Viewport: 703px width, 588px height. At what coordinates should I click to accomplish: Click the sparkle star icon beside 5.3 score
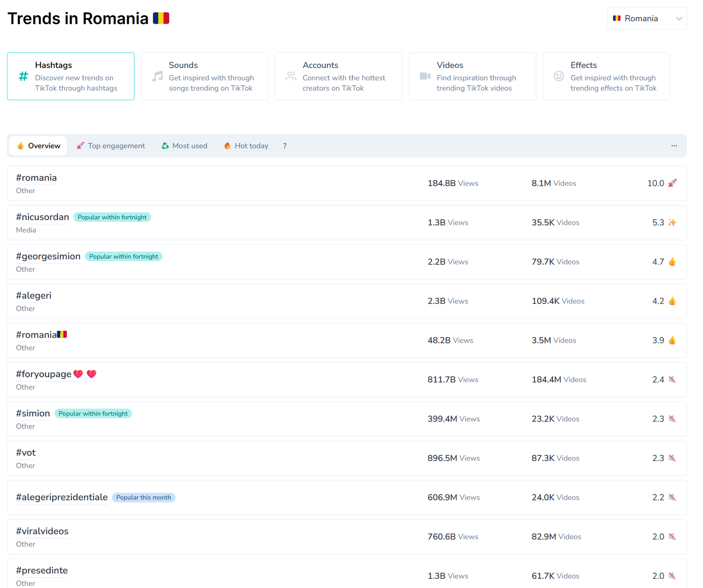click(672, 223)
